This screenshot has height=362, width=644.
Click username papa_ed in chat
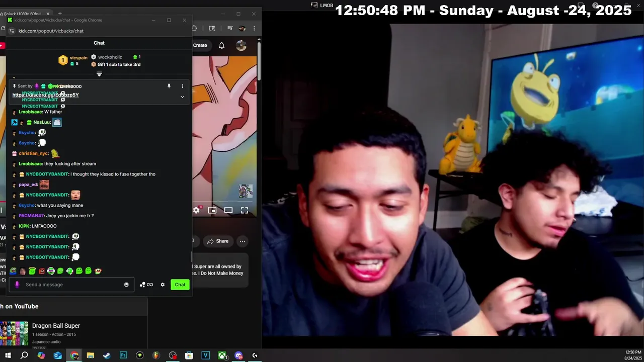28,185
